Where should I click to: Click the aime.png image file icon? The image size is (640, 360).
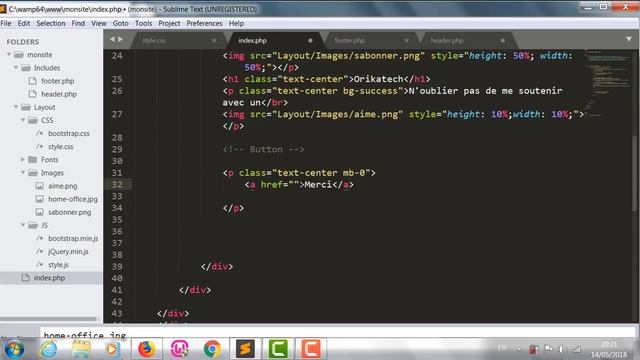40,186
